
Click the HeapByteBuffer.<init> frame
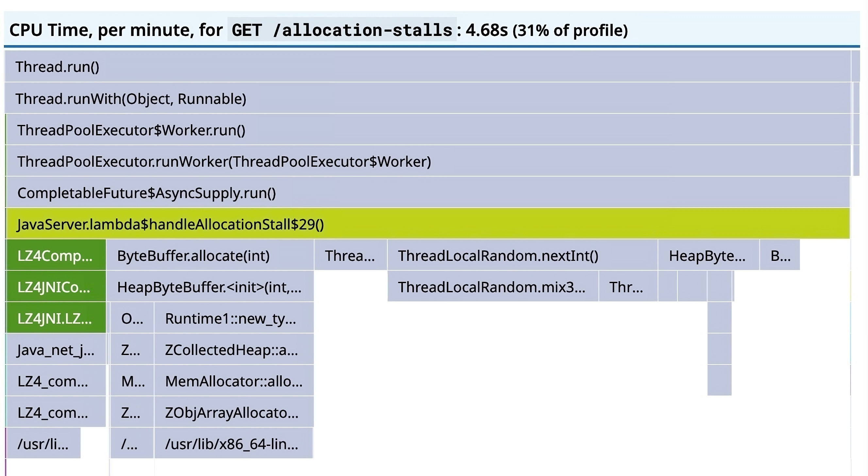click(209, 287)
